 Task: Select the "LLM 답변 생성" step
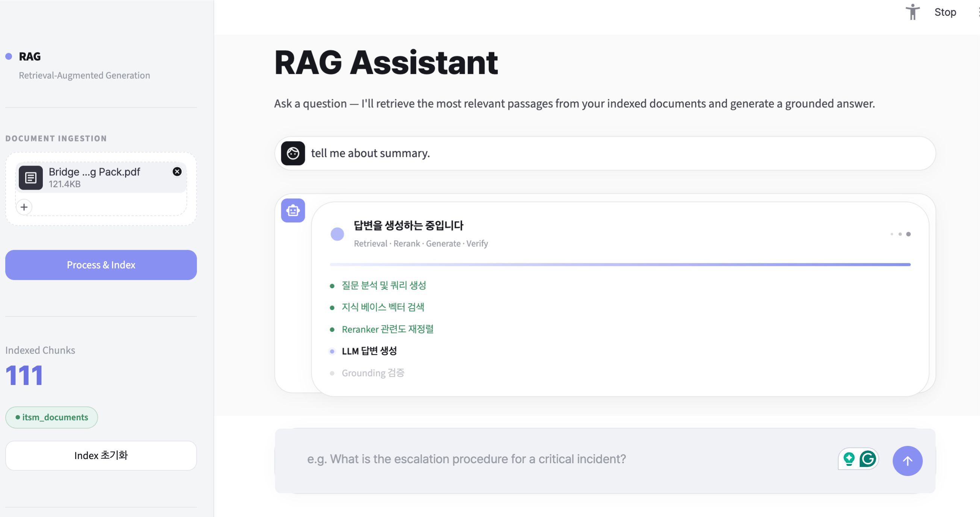[x=369, y=351]
